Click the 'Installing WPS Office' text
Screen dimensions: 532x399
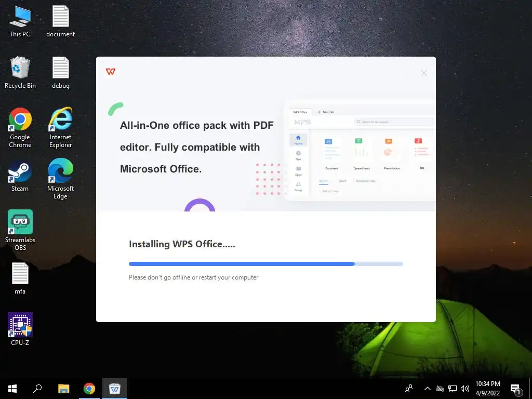coord(182,244)
